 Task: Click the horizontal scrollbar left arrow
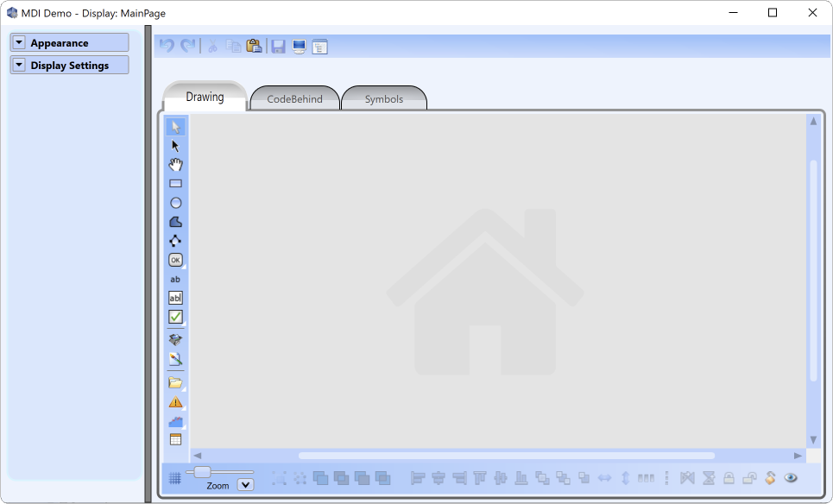(x=198, y=456)
